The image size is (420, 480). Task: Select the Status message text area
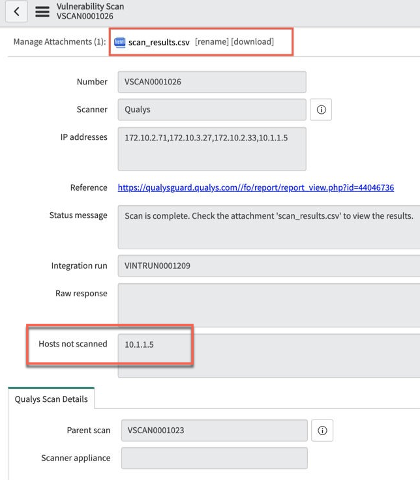(269, 227)
